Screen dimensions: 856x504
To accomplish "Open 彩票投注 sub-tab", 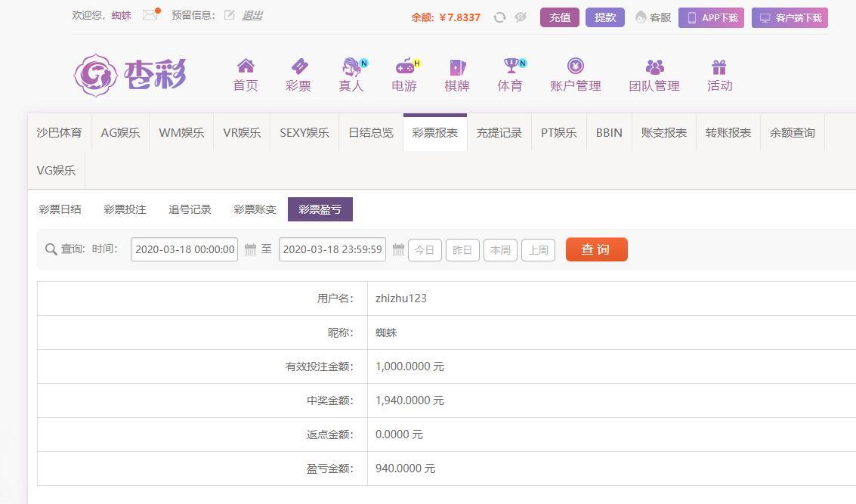I will point(125,209).
